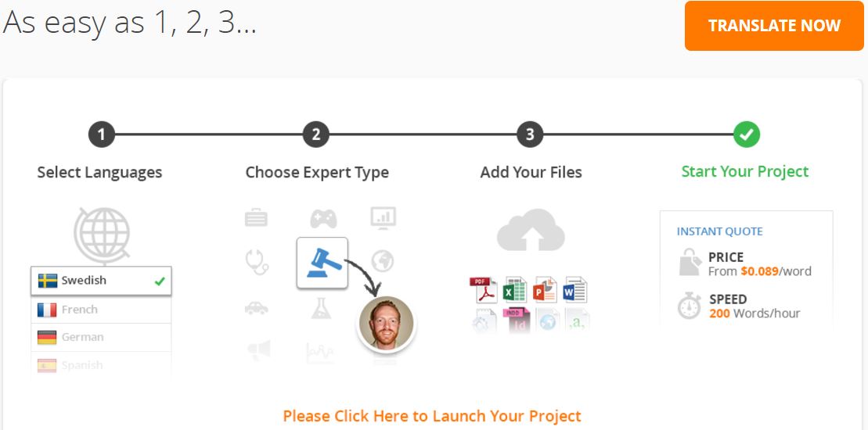
Task: Click the step 1 circle marker
Action: click(101, 134)
